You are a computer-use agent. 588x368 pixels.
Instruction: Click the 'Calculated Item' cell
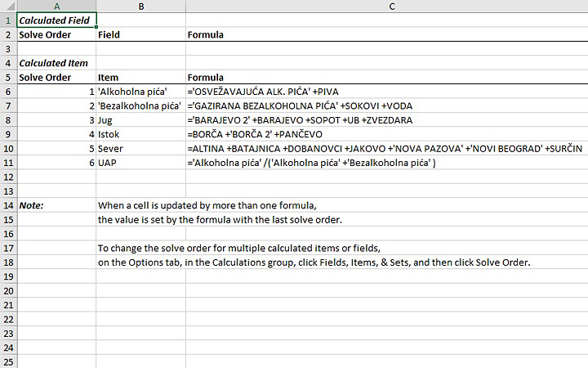pyautogui.click(x=56, y=63)
